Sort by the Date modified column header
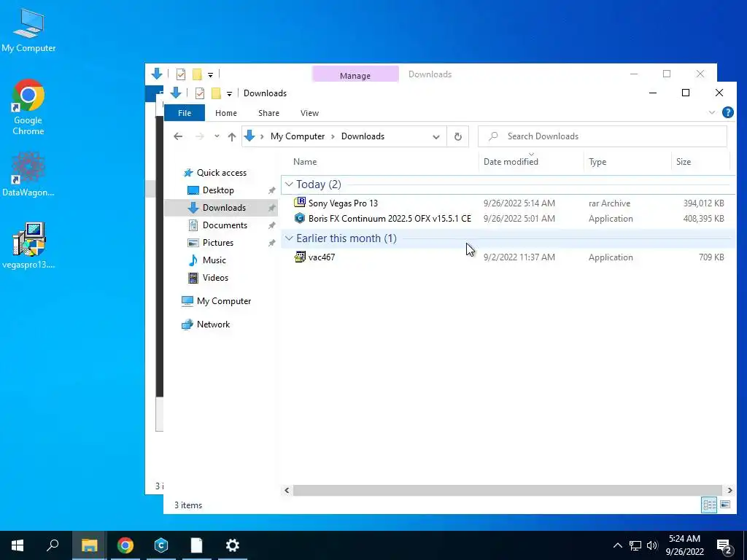Image resolution: width=747 pixels, height=560 pixels. [x=531, y=161]
